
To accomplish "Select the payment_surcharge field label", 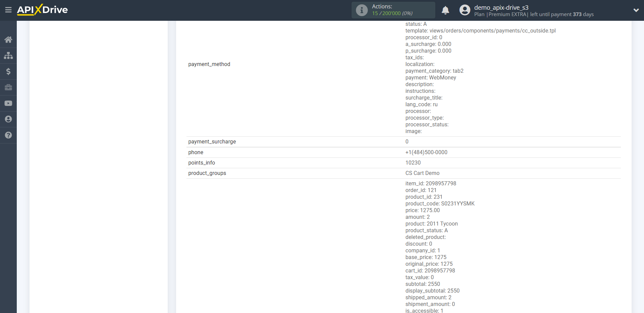I will 212,141.
